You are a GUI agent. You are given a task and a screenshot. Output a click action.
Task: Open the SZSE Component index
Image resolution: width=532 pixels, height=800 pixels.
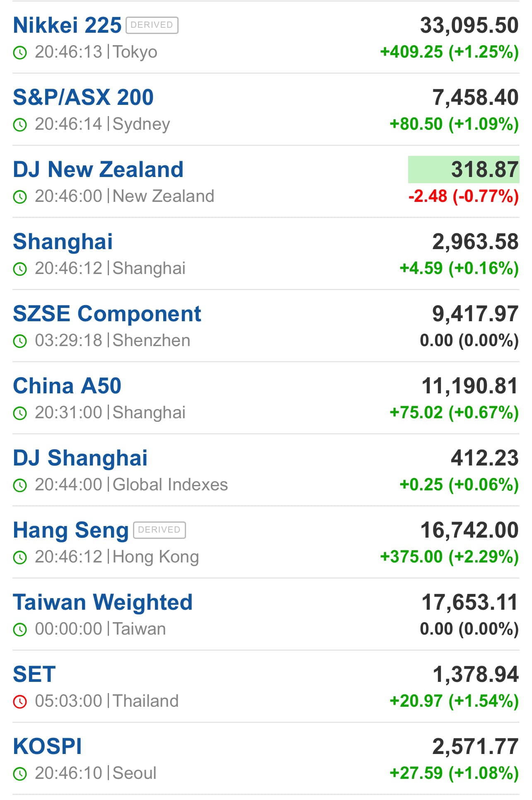[107, 314]
